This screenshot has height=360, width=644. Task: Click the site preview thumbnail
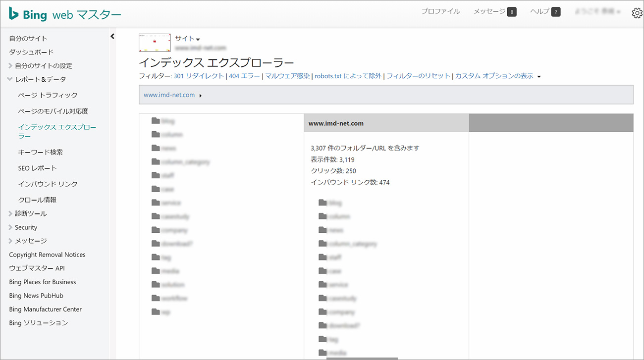pos(155,43)
